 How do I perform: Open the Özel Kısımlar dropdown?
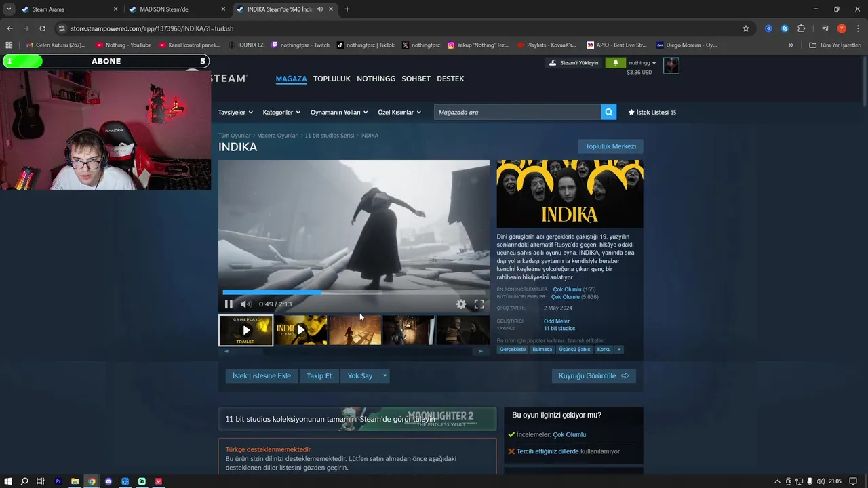[399, 112]
